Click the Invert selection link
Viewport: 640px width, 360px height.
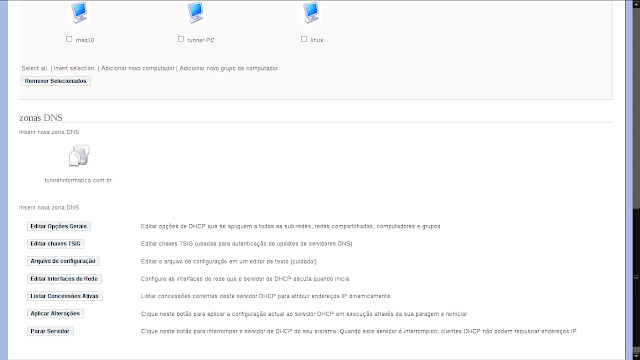click(74, 68)
